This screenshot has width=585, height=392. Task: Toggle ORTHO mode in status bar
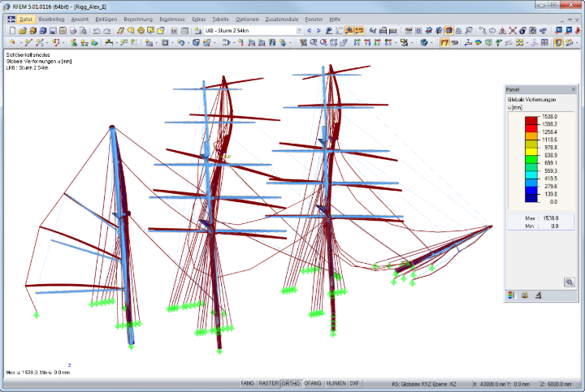click(291, 383)
